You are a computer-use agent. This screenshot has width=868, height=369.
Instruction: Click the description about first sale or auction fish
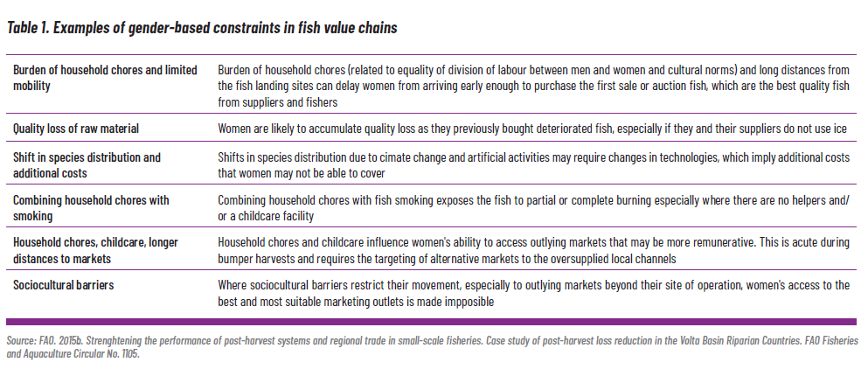[x=533, y=86]
